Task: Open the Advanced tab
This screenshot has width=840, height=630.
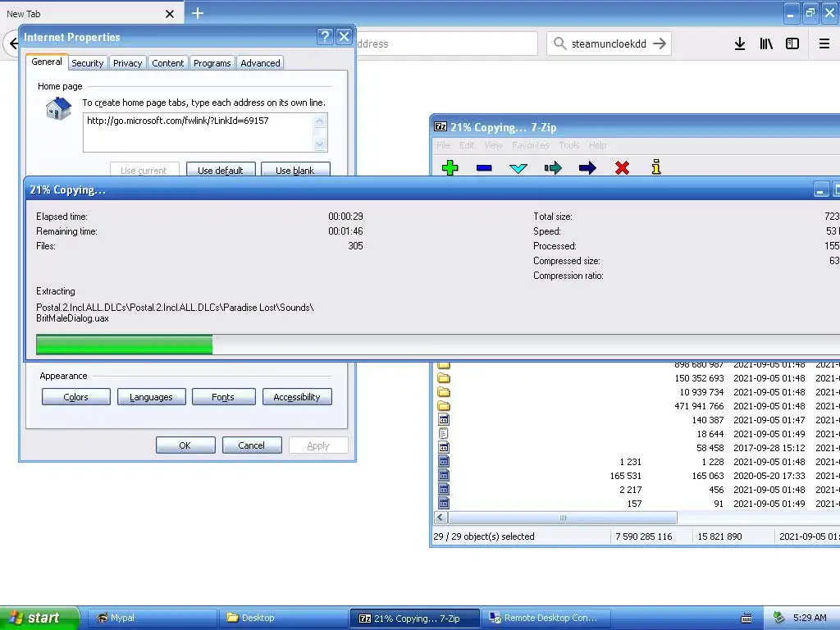Action: click(260, 62)
